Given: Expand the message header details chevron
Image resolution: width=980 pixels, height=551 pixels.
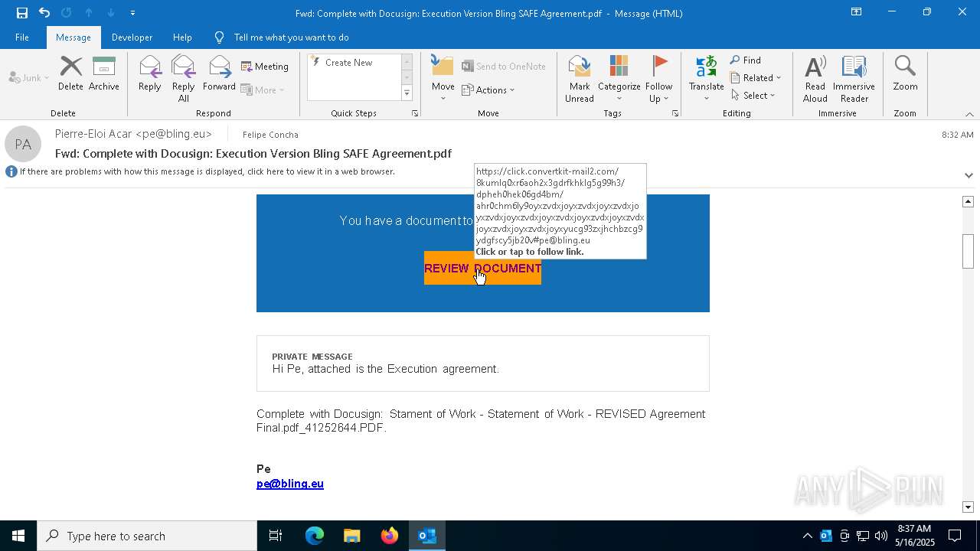Looking at the screenshot, I should 969,175.
